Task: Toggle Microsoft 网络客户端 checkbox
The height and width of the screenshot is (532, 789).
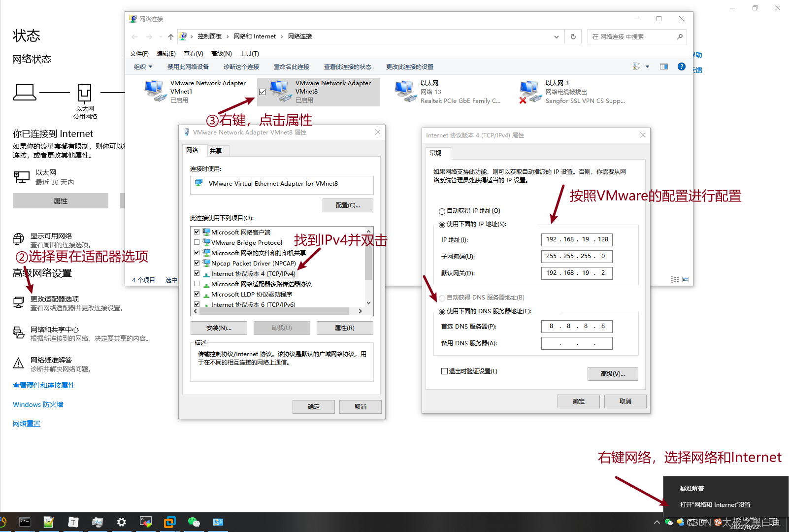Action: pyautogui.click(x=197, y=232)
